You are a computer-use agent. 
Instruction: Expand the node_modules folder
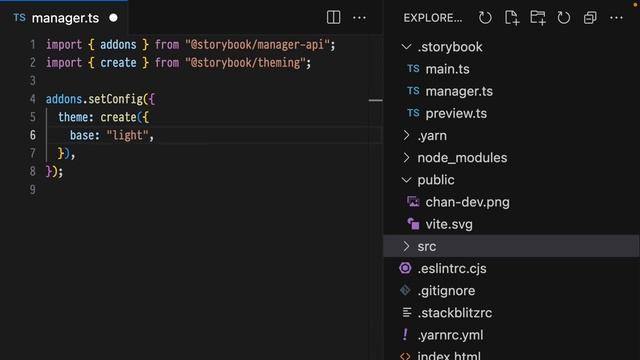406,157
